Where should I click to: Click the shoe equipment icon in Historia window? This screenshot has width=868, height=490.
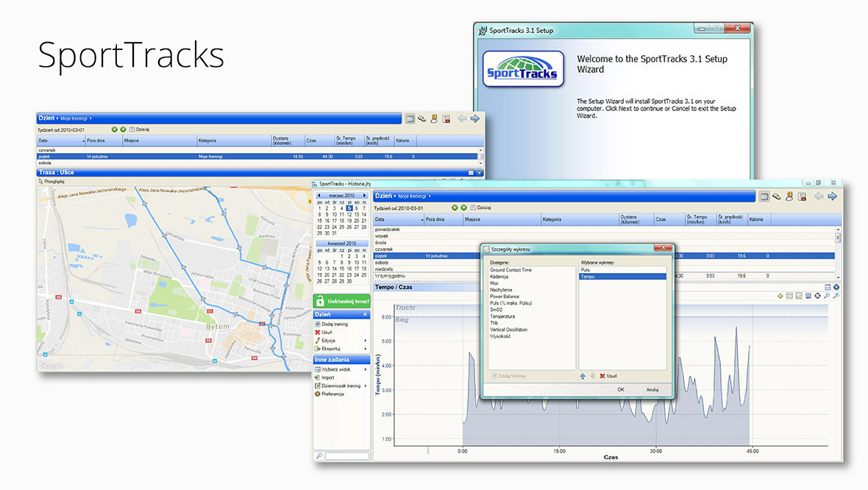[777, 196]
